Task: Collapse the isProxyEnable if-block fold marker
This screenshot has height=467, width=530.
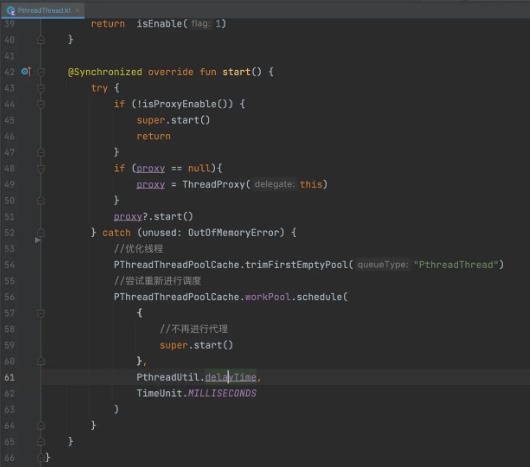Action: (41, 104)
